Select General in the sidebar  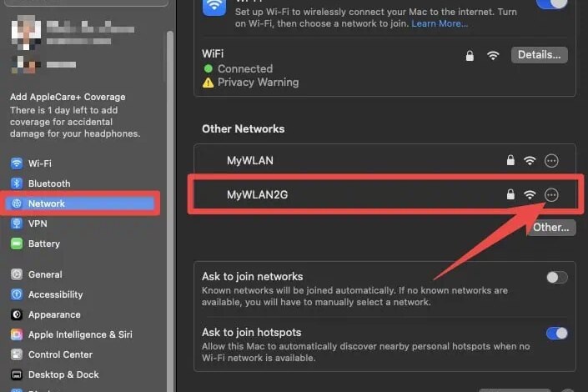[x=44, y=274]
